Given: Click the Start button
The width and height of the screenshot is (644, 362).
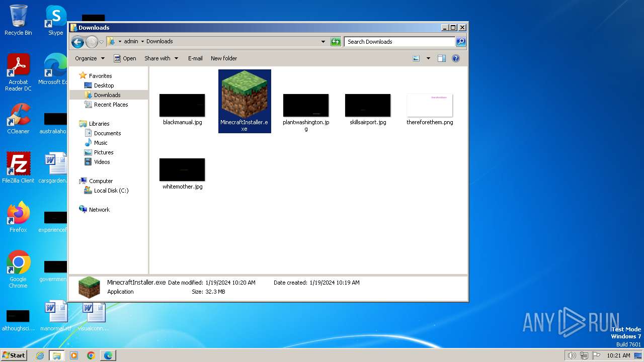Looking at the screenshot, I should pos(14,355).
